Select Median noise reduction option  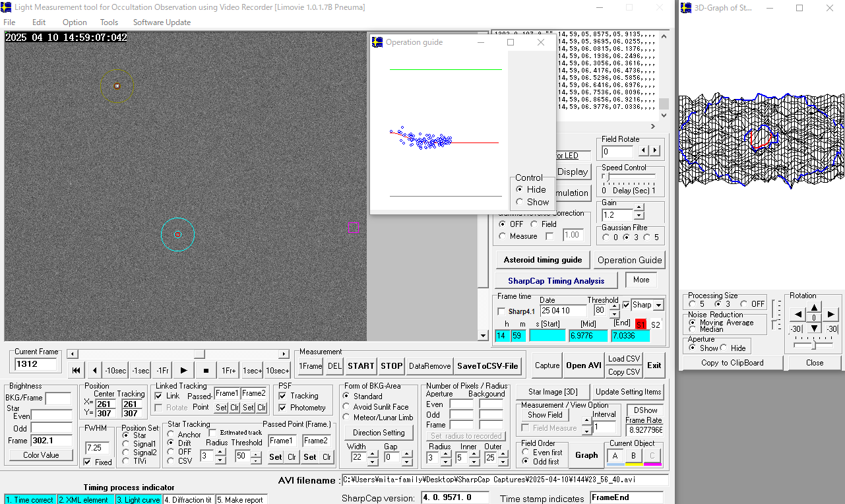[x=691, y=329]
